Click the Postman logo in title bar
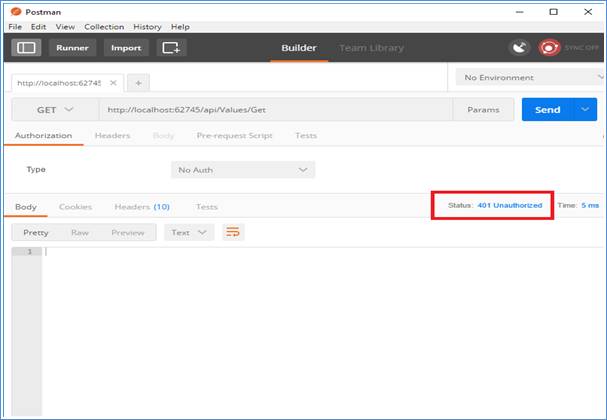 (16, 12)
